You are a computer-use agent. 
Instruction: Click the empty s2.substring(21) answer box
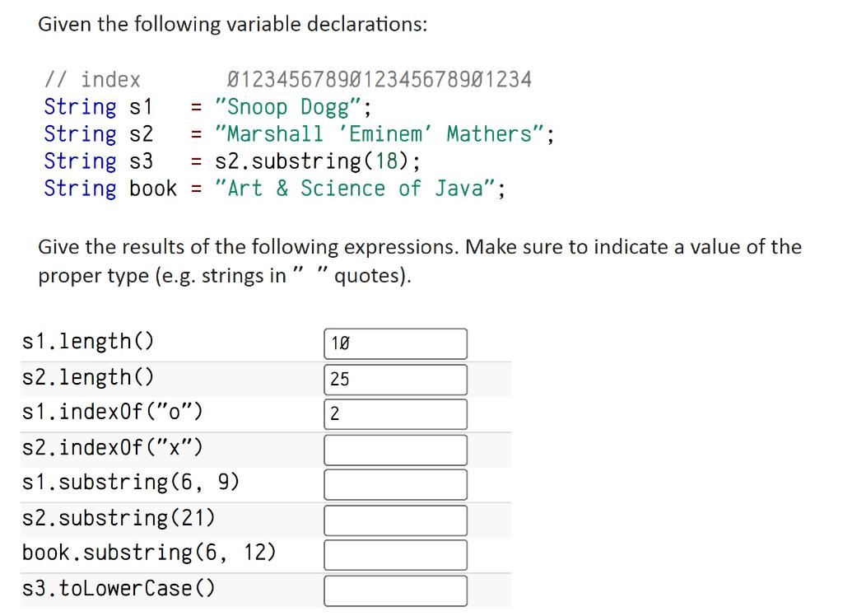[x=395, y=520]
